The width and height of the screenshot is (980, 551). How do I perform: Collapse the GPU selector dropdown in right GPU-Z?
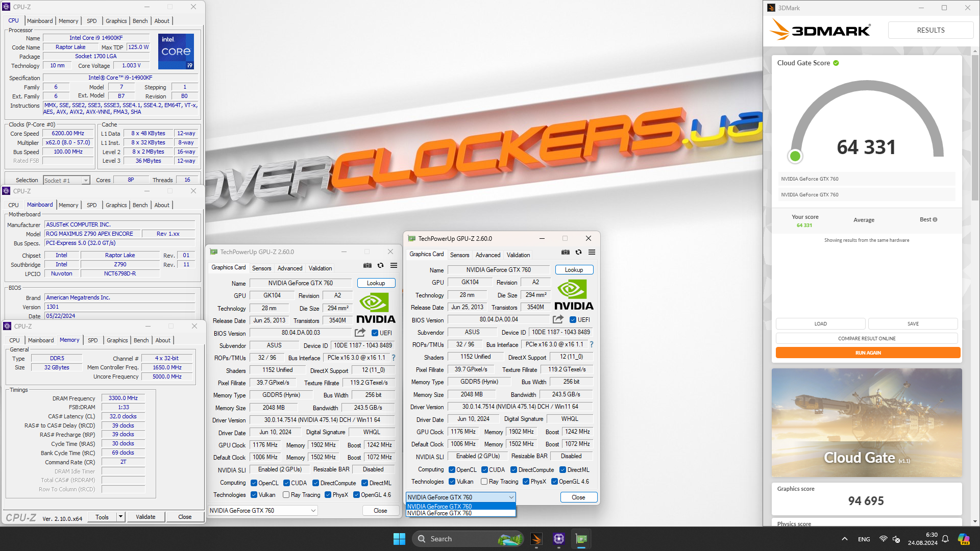(x=460, y=497)
